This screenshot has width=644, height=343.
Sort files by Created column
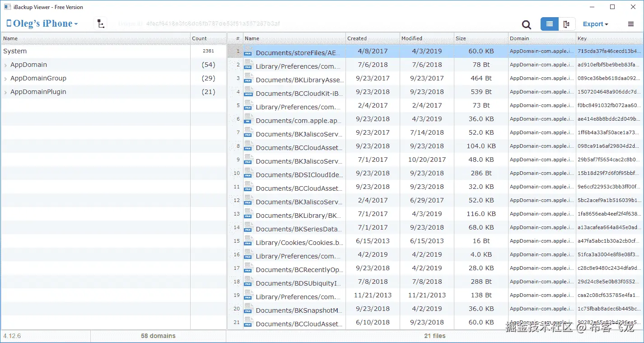tap(373, 38)
